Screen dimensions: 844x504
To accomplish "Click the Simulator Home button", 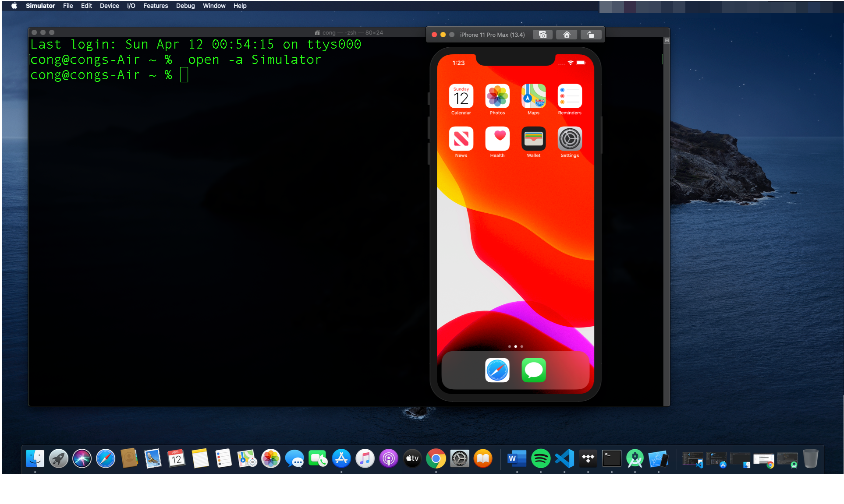I will [x=567, y=35].
